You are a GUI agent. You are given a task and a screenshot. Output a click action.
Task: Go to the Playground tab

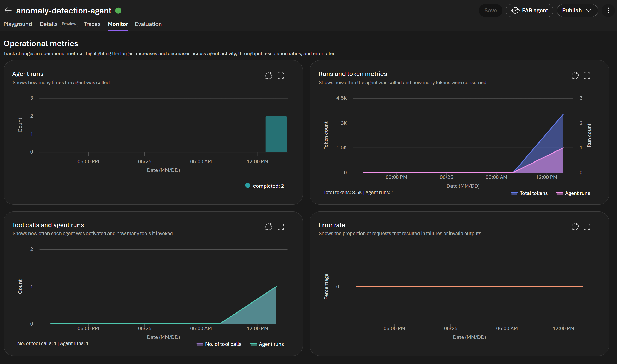point(18,24)
